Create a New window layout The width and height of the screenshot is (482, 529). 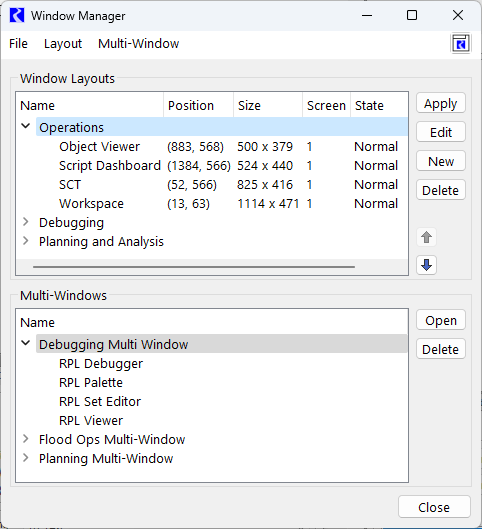click(x=441, y=161)
